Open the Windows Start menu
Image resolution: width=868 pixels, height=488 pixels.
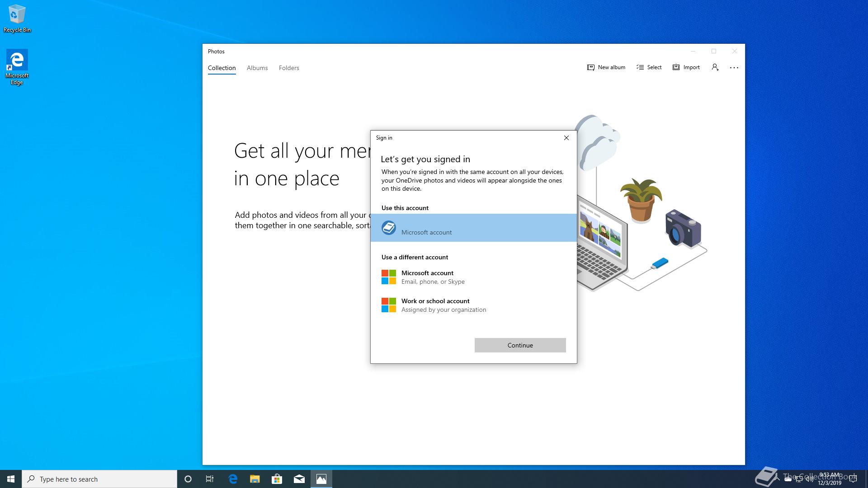pos(11,479)
